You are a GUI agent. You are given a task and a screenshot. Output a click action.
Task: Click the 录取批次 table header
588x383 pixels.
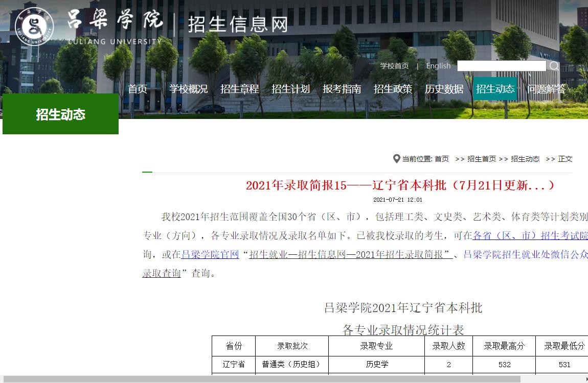tap(292, 346)
